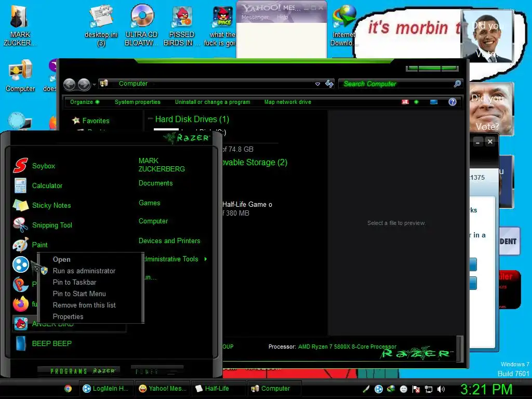Open Documents from Start menu
This screenshot has height=399, width=532.
(155, 183)
